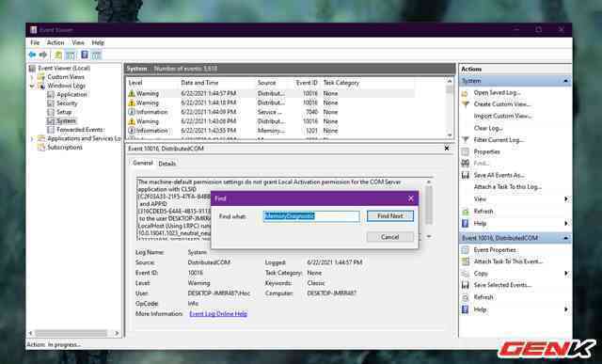Collapse the Windows Logs node
This screenshot has width=602, height=364.
32,86
